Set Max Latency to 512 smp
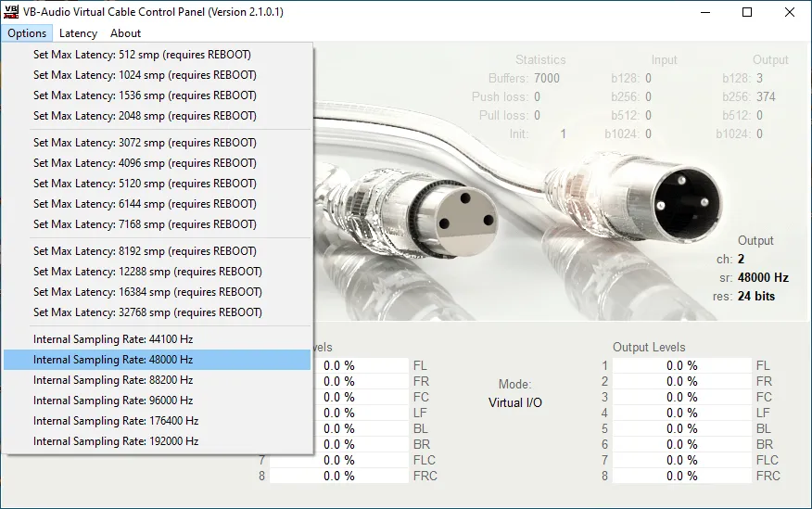The image size is (812, 509). click(x=142, y=55)
